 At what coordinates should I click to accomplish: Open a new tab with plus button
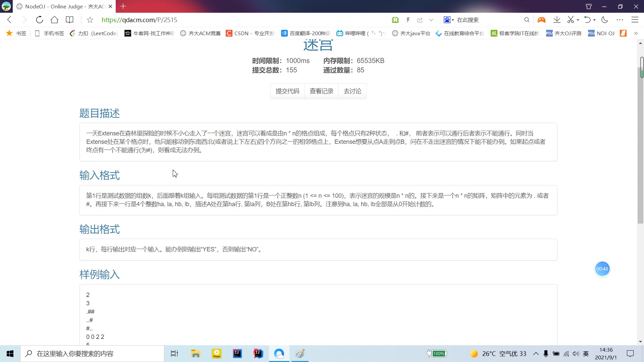pos(123,6)
